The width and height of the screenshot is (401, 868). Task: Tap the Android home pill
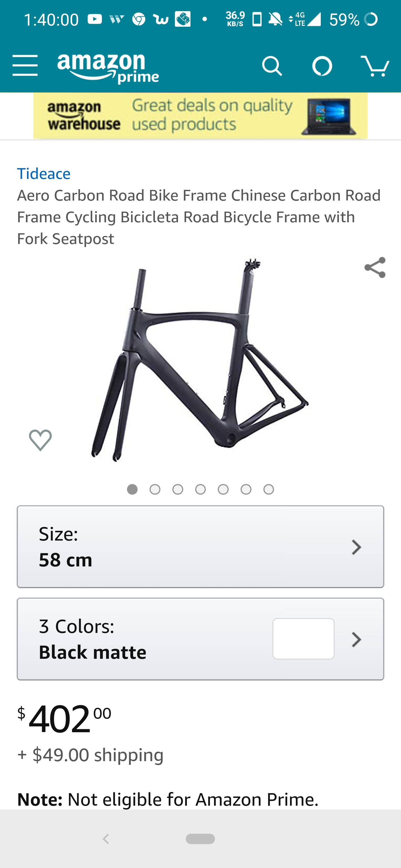coord(200,839)
